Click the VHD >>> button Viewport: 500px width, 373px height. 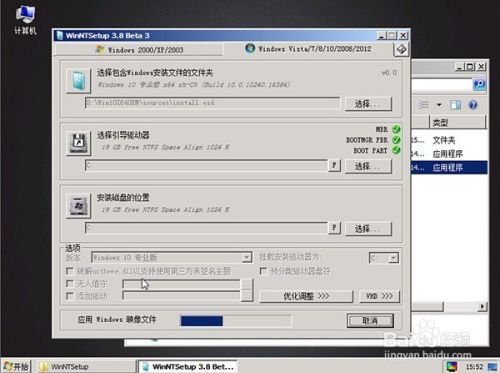tap(379, 296)
